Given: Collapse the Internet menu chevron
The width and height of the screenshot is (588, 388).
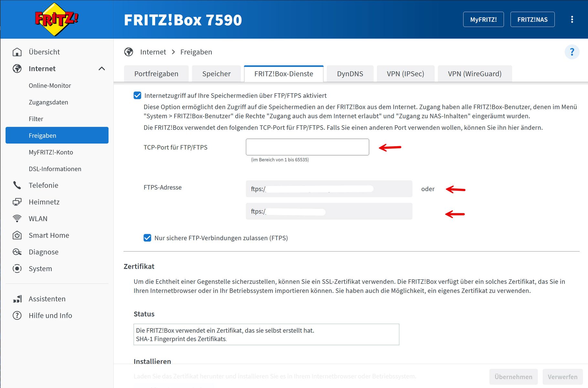Looking at the screenshot, I should pos(102,69).
